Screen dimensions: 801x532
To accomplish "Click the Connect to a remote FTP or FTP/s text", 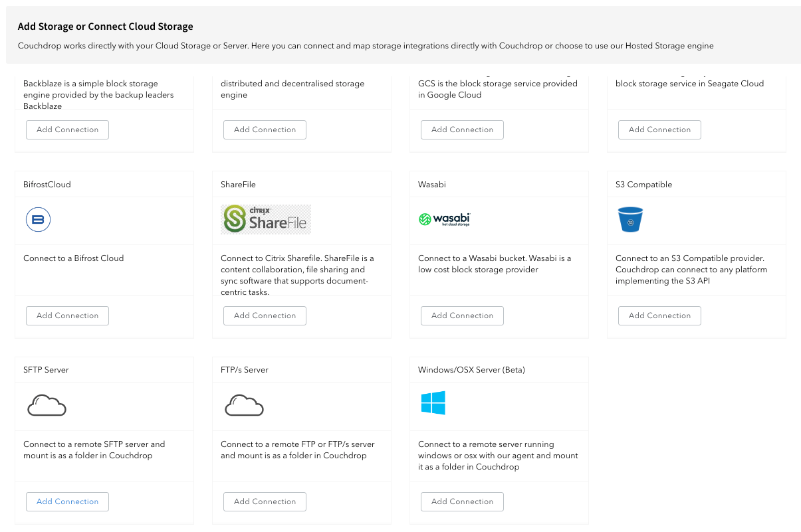I will 297,450.
